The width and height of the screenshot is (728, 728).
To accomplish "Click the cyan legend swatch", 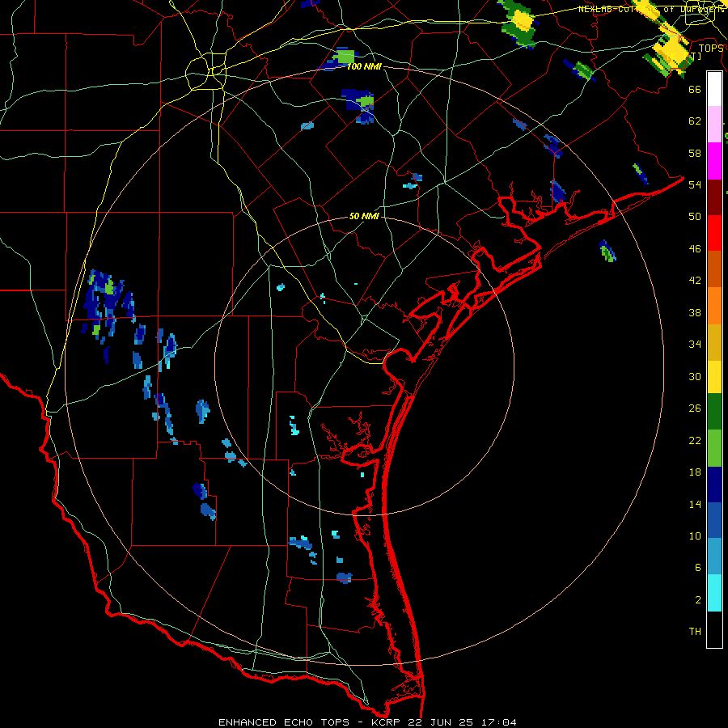I will [x=714, y=593].
